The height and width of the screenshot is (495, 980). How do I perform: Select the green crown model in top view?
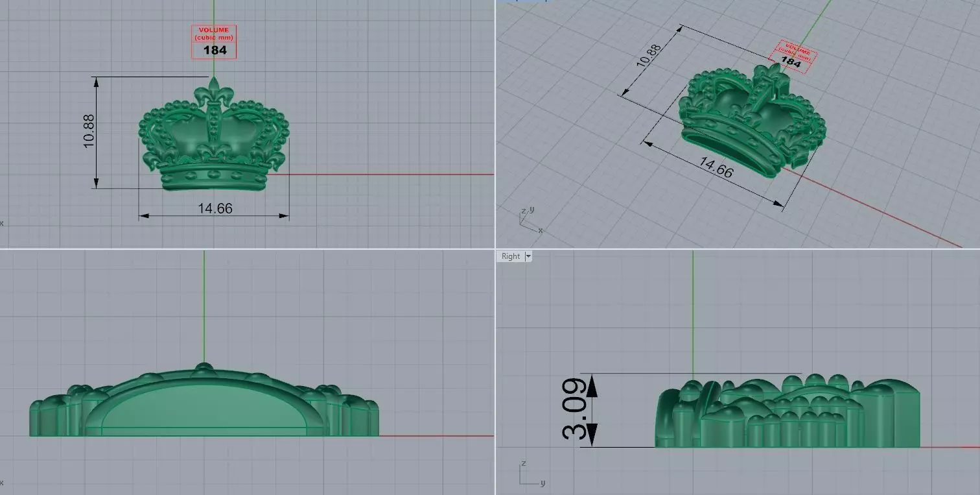click(214, 135)
